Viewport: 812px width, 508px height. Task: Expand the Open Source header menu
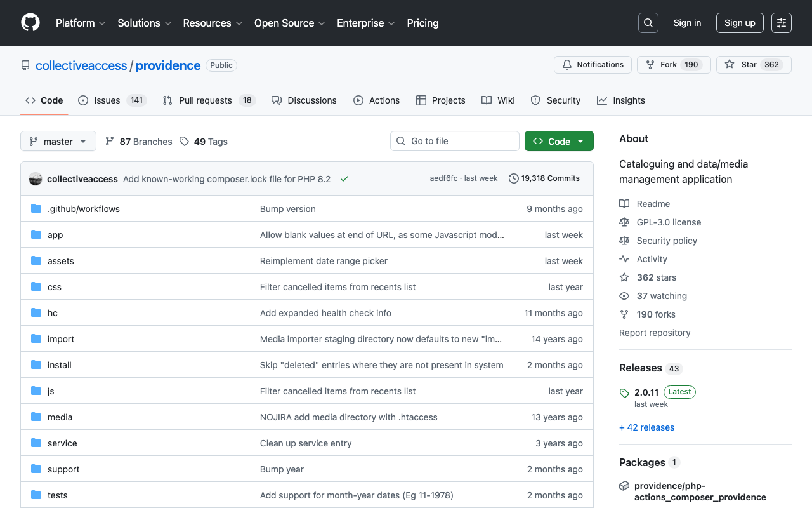click(289, 23)
